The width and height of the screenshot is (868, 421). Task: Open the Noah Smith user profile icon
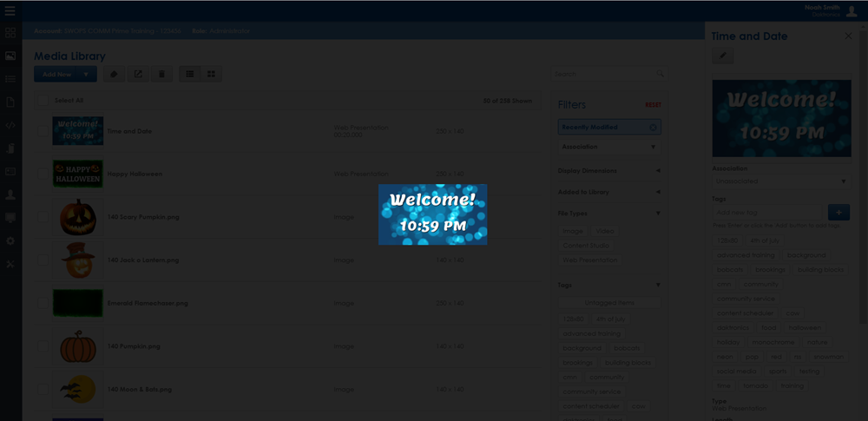coord(852,11)
